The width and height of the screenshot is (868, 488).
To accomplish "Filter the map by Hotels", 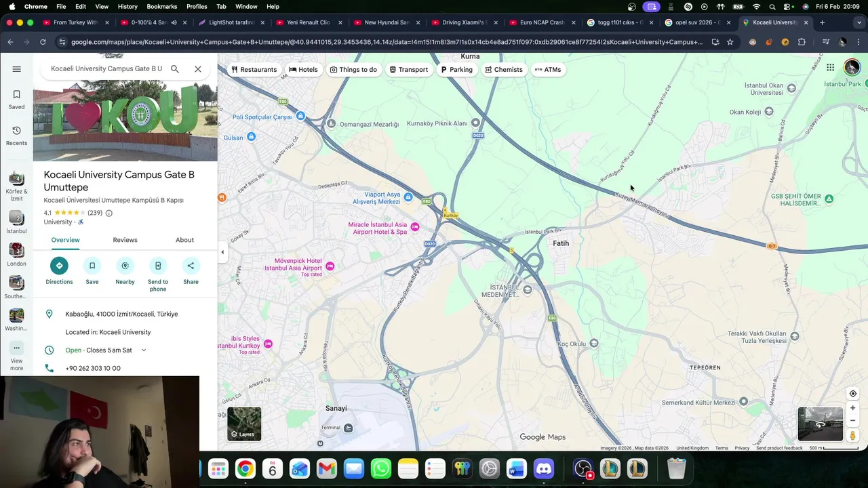I will pyautogui.click(x=303, y=69).
